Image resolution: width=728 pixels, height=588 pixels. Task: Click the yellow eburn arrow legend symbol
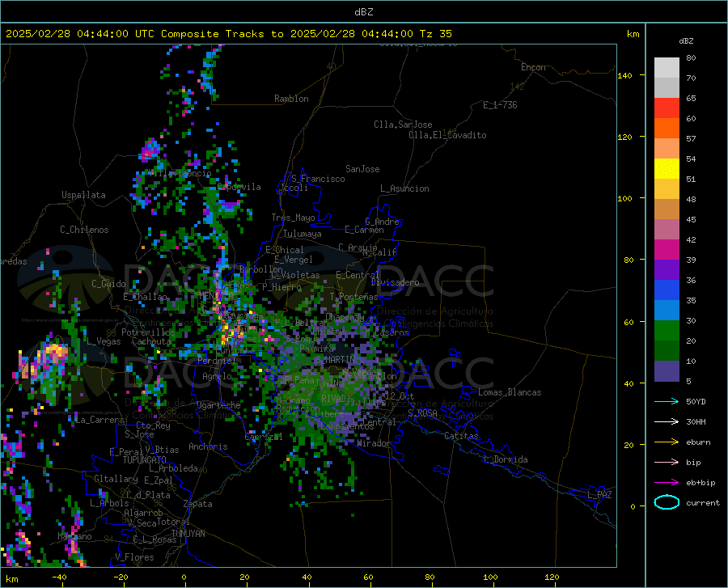pos(667,442)
